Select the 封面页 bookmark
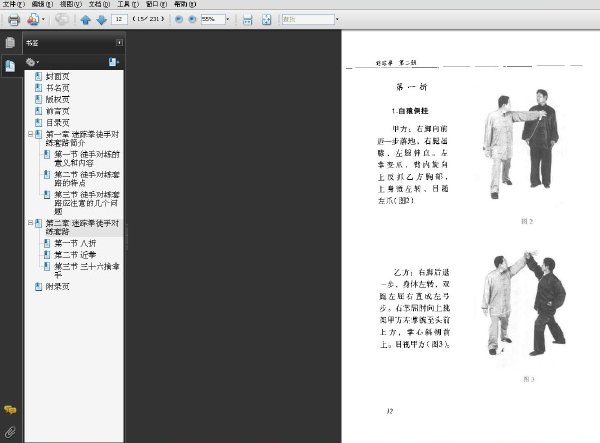 click(57, 77)
